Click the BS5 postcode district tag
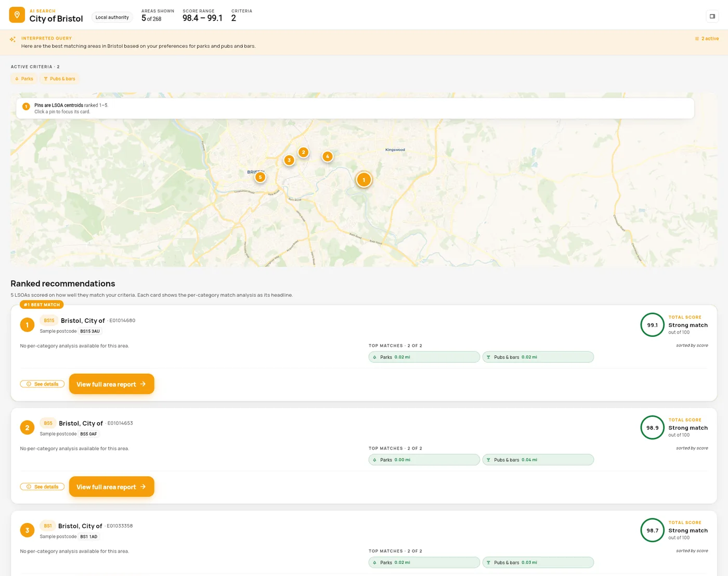Image resolution: width=728 pixels, height=576 pixels. [x=48, y=423]
